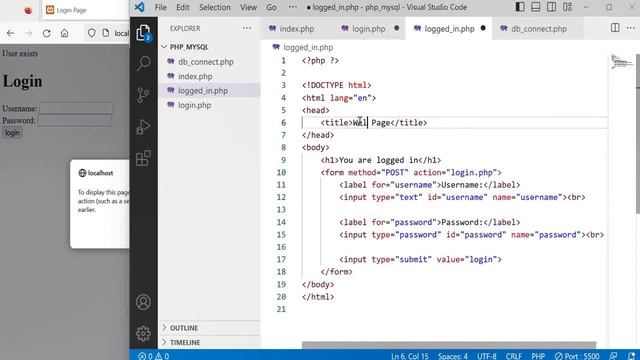The image size is (640, 360).
Task: Click the Port: 5500 Live Server status
Action: click(x=577, y=356)
